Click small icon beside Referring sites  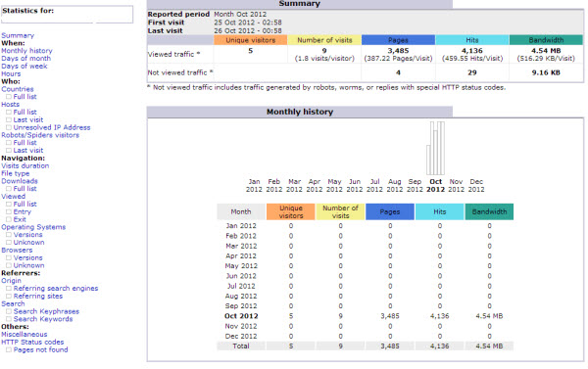pyautogui.click(x=9, y=297)
